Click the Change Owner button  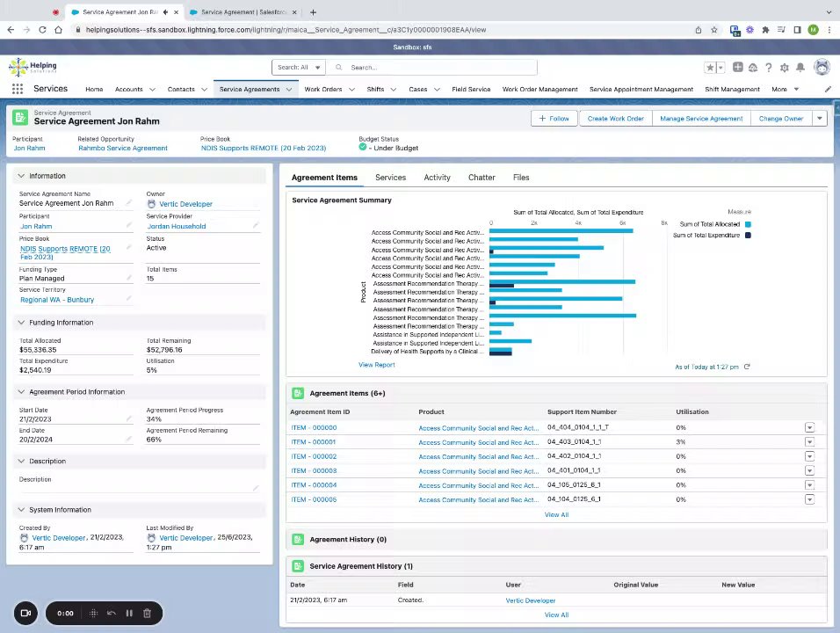click(x=781, y=119)
